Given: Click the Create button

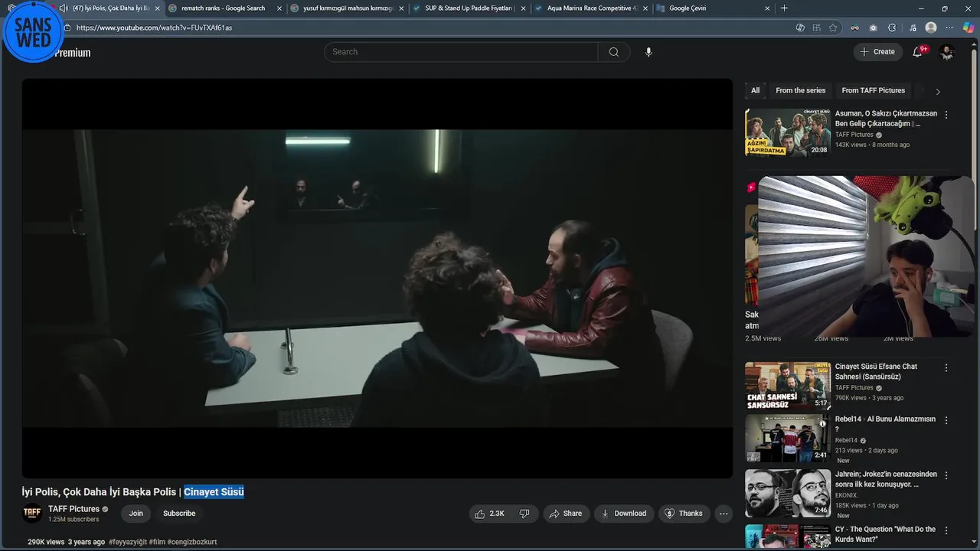Looking at the screenshot, I should pos(877,52).
